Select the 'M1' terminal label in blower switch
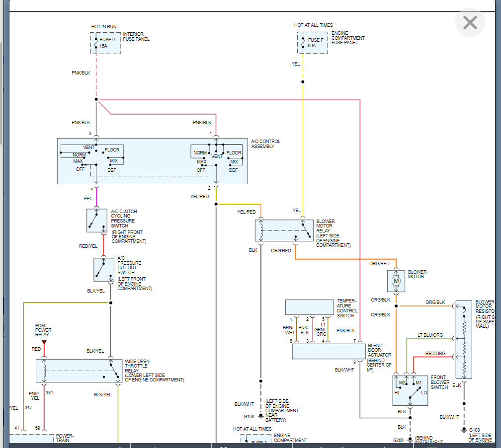This screenshot has height=448, width=501. [418, 383]
